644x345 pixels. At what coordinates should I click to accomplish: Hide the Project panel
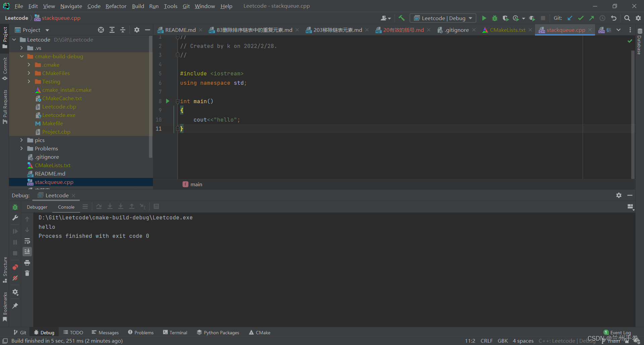(147, 30)
